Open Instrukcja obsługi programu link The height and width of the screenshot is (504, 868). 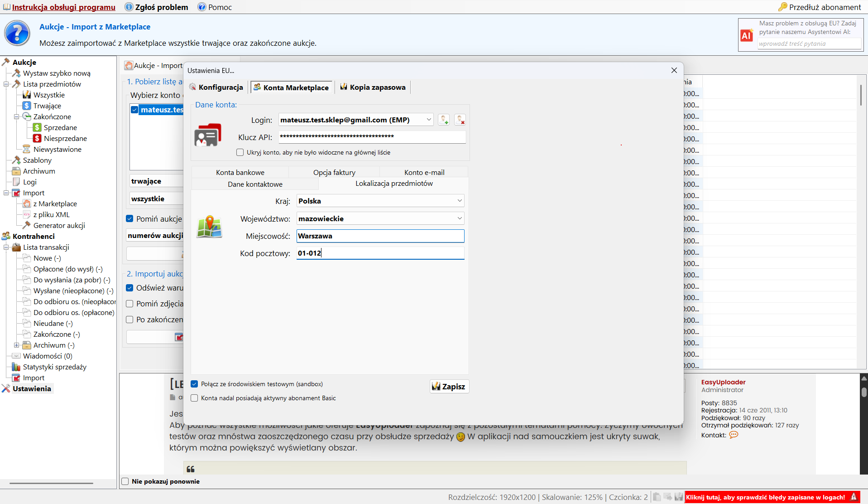[x=63, y=7]
